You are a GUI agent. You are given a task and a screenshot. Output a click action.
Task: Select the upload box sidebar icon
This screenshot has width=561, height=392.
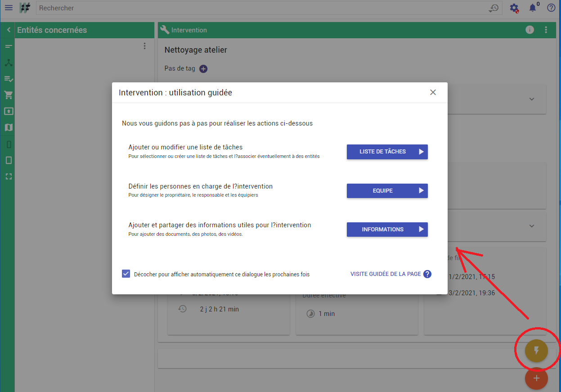click(x=9, y=111)
